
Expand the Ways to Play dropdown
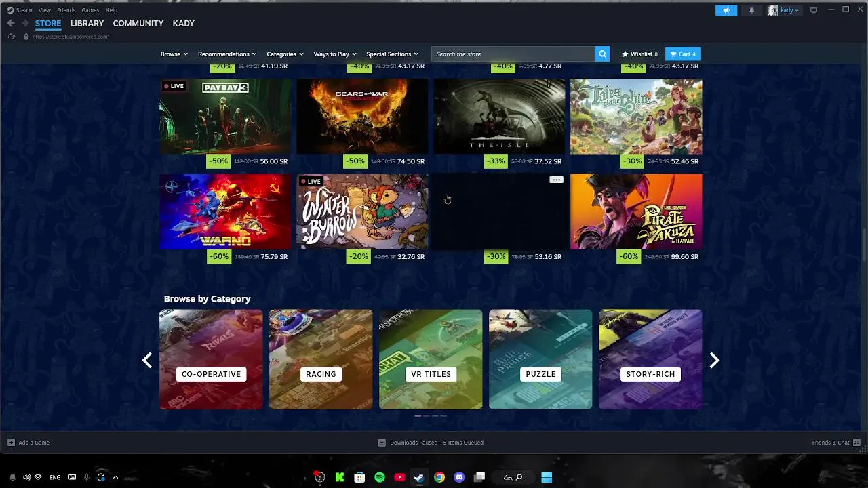pyautogui.click(x=334, y=54)
